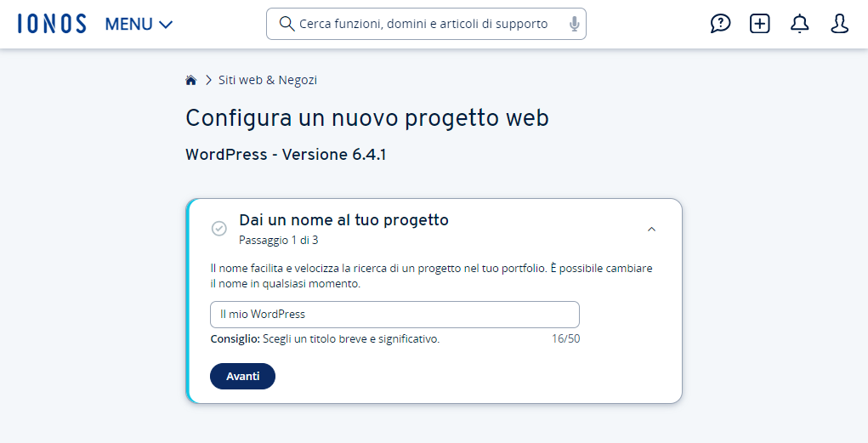868x443 pixels.
Task: Click the 'Configura un nuovo progetto web' title
Action: [367, 118]
